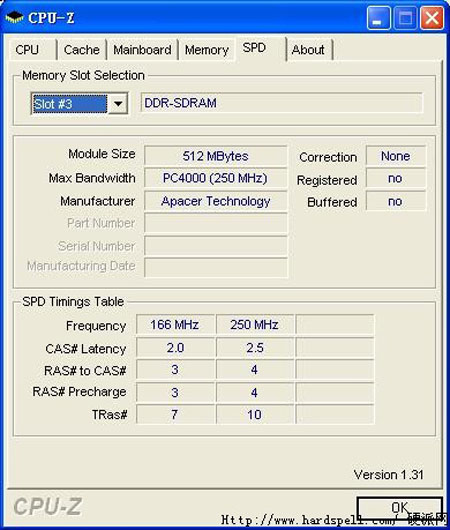Expand the Slot #3 dropdown arrow
Screen dimensions: 450x530
pyautogui.click(x=118, y=103)
